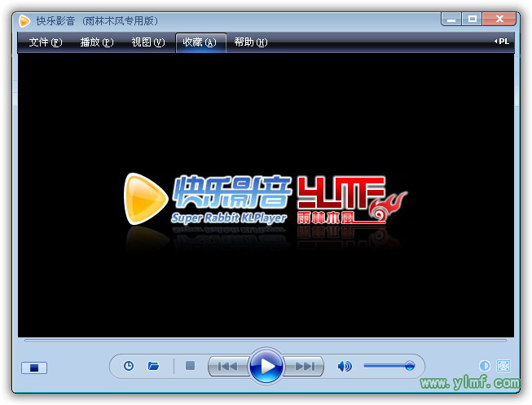Close the 快乐影音 window

tap(499, 19)
